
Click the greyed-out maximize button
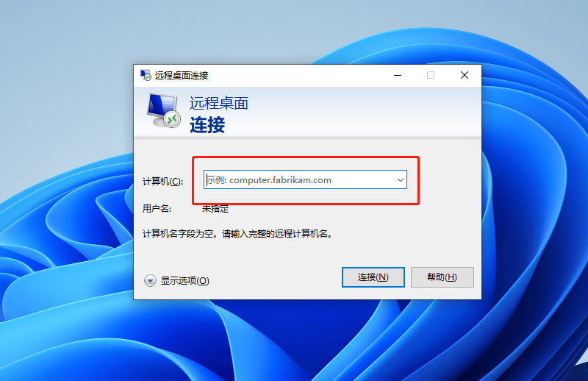coord(431,76)
